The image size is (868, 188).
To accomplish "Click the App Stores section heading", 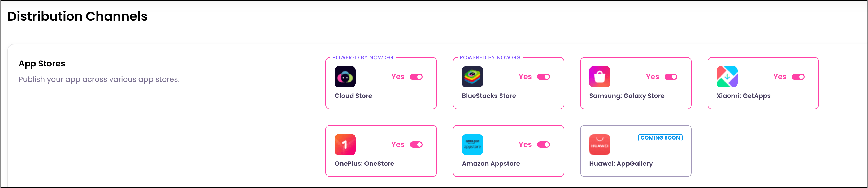I will tap(42, 64).
